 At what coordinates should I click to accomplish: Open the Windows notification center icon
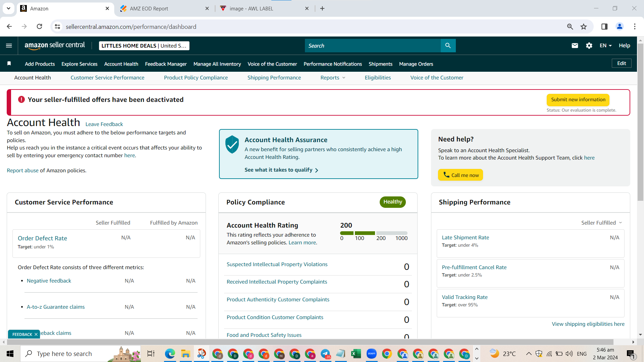(631, 354)
